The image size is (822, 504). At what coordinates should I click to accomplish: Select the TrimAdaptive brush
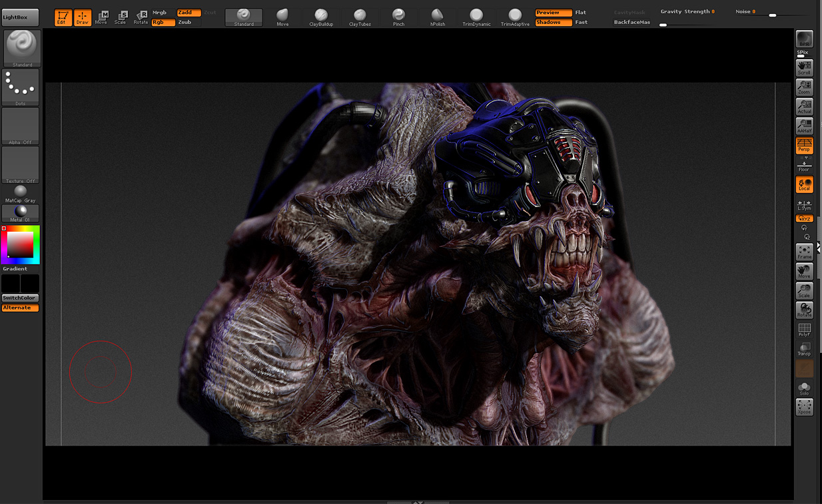pos(515,17)
